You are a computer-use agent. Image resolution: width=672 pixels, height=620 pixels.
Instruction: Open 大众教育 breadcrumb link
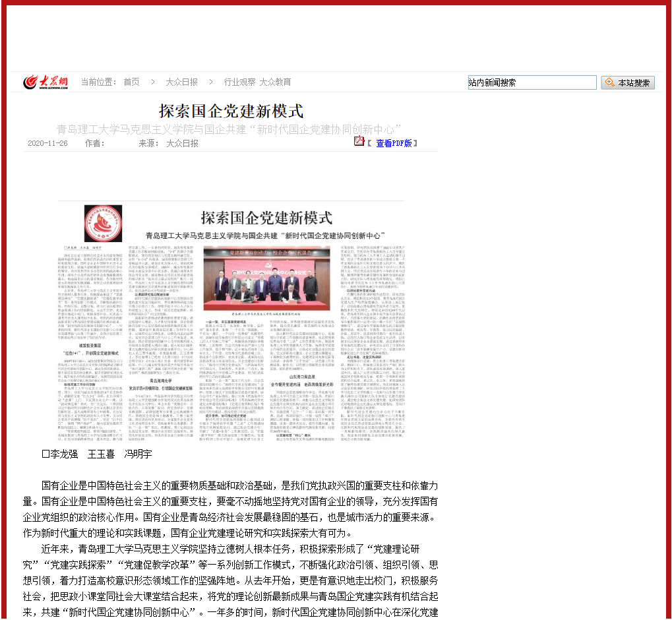coord(275,82)
